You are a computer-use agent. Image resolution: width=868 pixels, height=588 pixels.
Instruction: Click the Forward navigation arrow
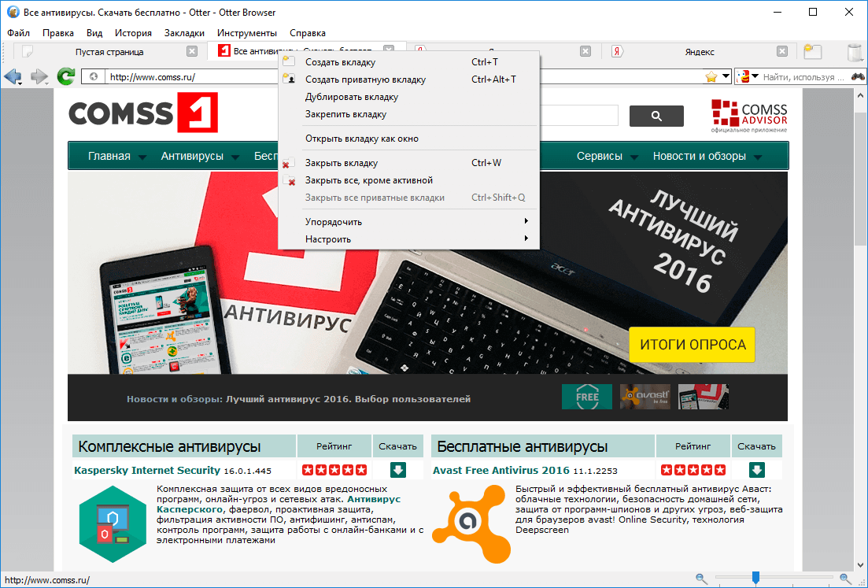click(x=39, y=76)
